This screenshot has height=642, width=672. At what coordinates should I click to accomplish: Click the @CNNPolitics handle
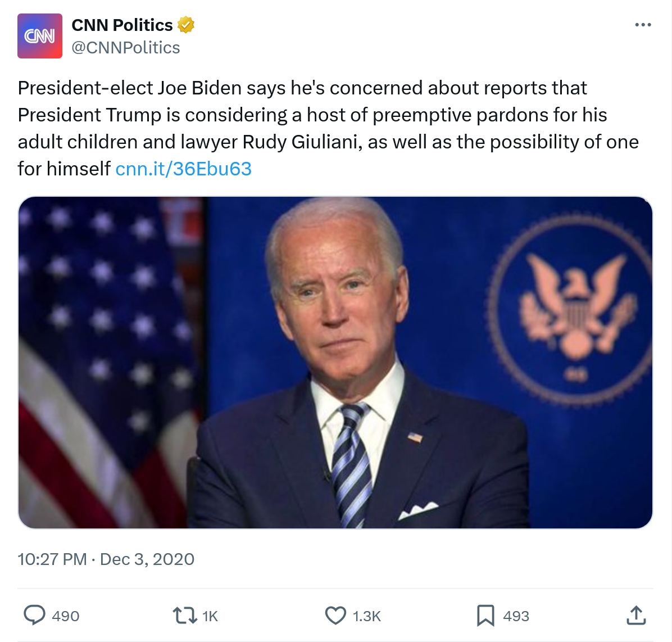pyautogui.click(x=126, y=48)
